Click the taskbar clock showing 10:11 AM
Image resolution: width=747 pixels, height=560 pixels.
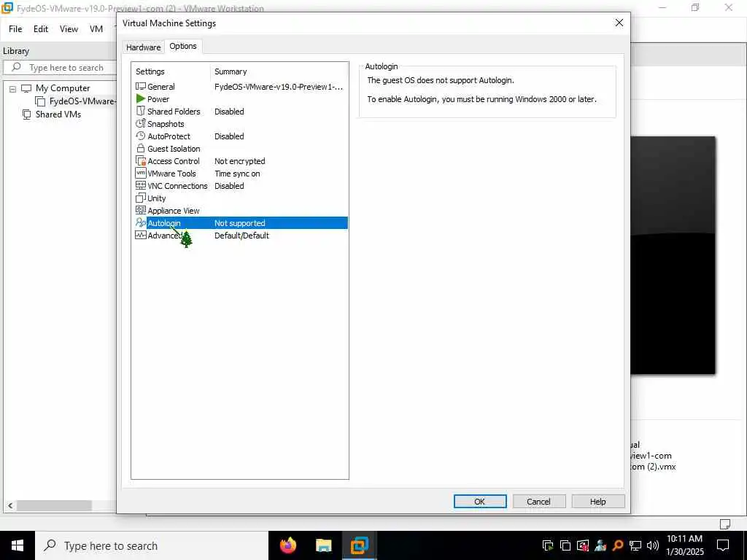click(684, 545)
